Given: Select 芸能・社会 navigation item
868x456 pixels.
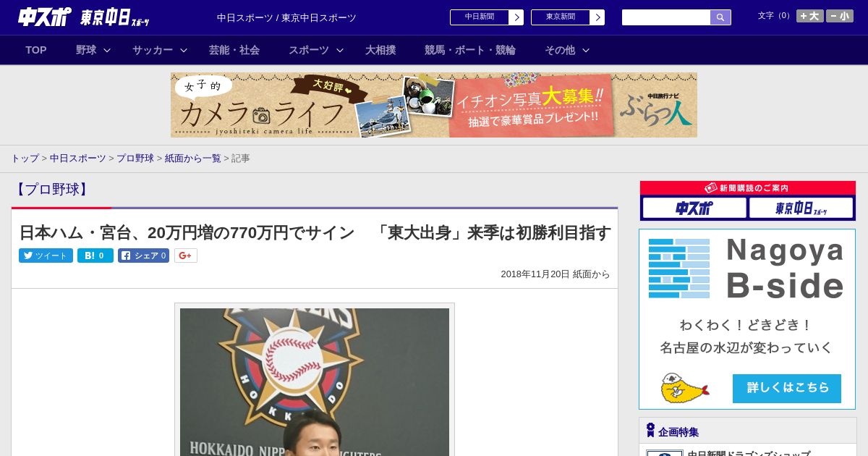Looking at the screenshot, I should [x=234, y=50].
